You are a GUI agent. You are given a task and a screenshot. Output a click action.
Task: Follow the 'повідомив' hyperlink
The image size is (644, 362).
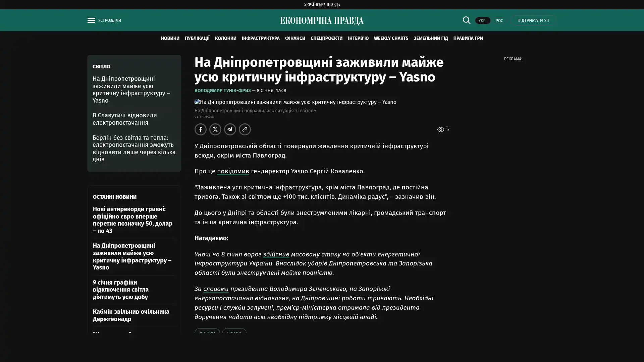coord(233,171)
